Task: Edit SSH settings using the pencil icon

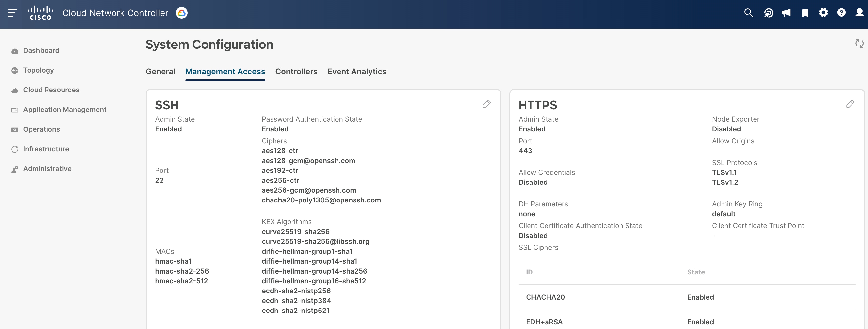Action: tap(487, 104)
